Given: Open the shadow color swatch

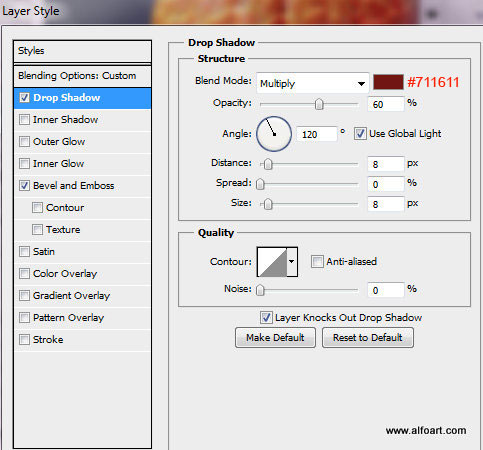Looking at the screenshot, I should (388, 82).
